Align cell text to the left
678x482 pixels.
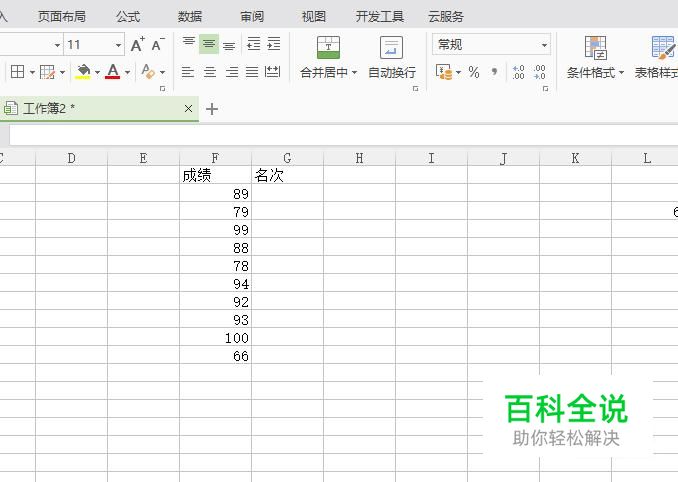(x=187, y=72)
